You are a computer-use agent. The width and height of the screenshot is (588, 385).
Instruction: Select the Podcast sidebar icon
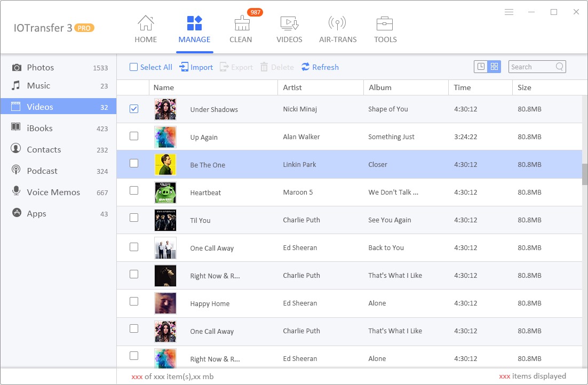point(16,171)
